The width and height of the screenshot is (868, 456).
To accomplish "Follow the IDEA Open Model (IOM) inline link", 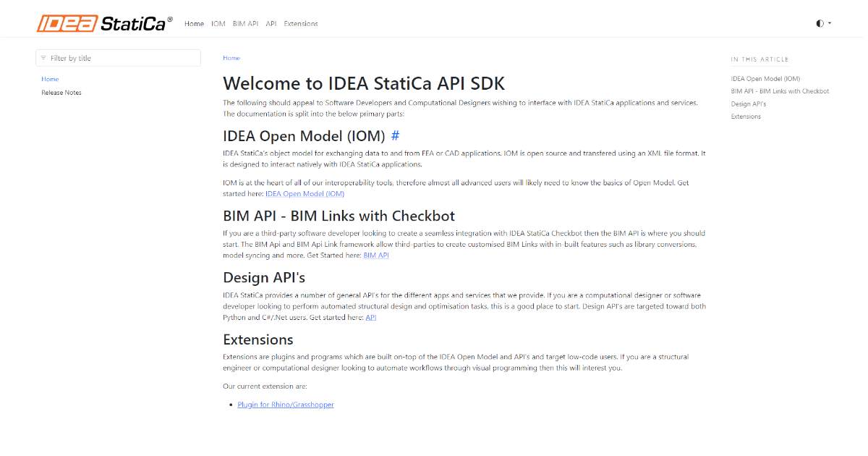I will pyautogui.click(x=305, y=194).
